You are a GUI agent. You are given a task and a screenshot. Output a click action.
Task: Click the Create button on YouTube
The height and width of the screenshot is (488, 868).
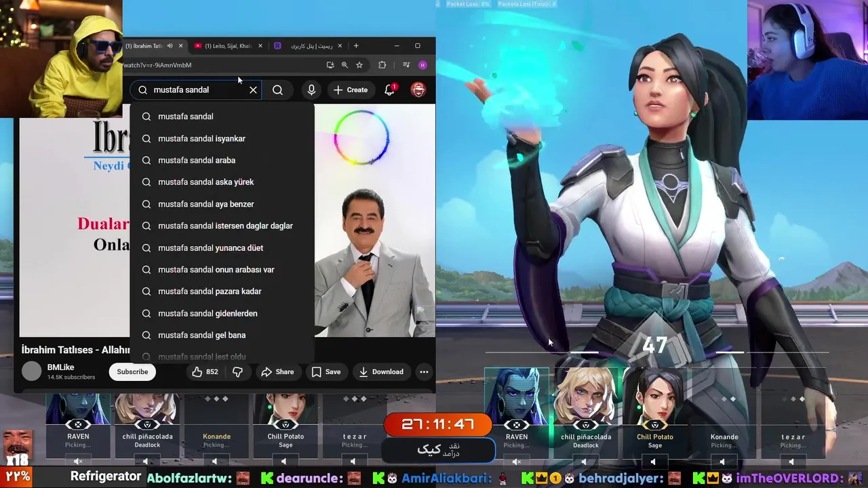pyautogui.click(x=351, y=89)
